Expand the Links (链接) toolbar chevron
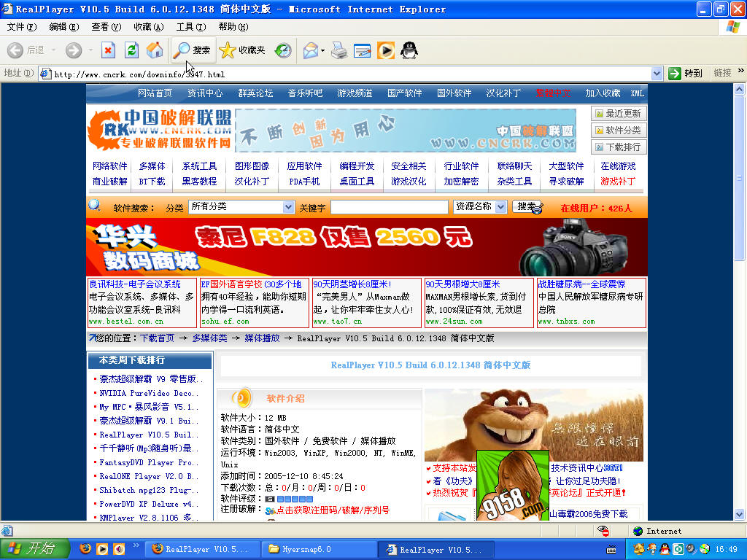This screenshot has height=560, width=747. [x=741, y=71]
